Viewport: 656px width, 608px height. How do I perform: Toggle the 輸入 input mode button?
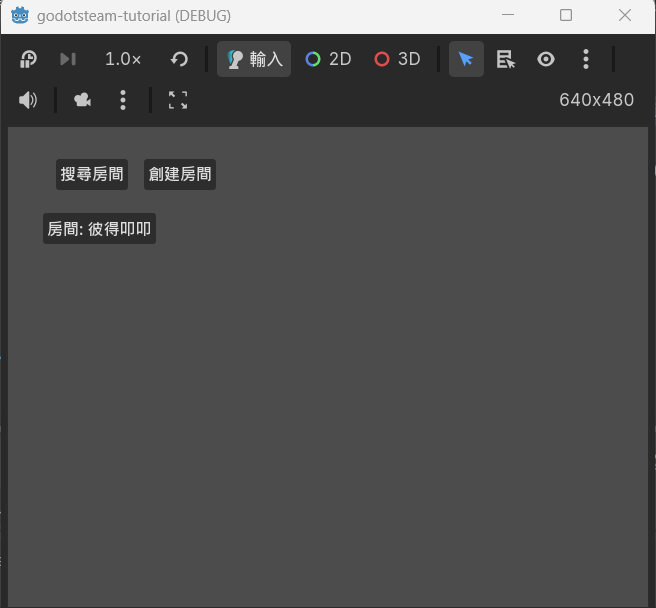pyautogui.click(x=254, y=59)
